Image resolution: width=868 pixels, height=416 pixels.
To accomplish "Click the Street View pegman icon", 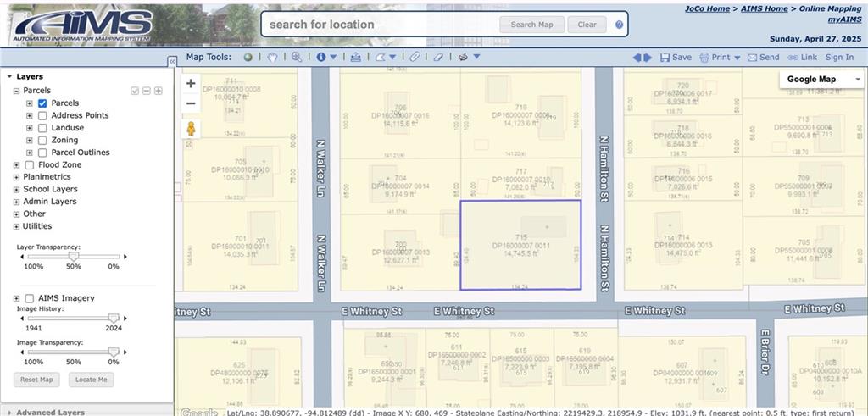I will click(x=191, y=129).
